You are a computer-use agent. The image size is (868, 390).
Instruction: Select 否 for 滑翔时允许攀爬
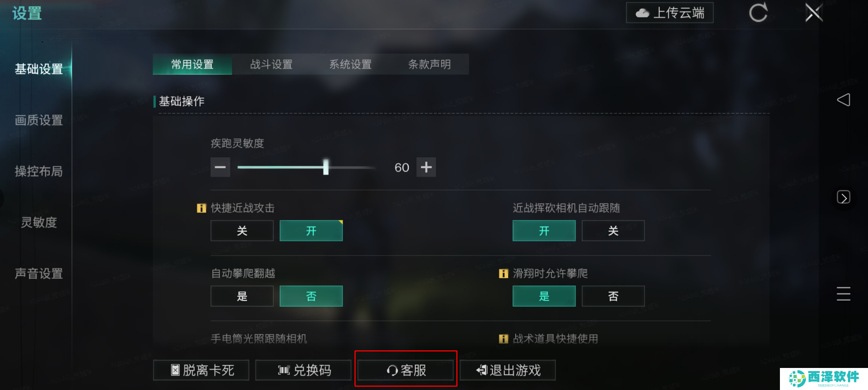coord(613,296)
